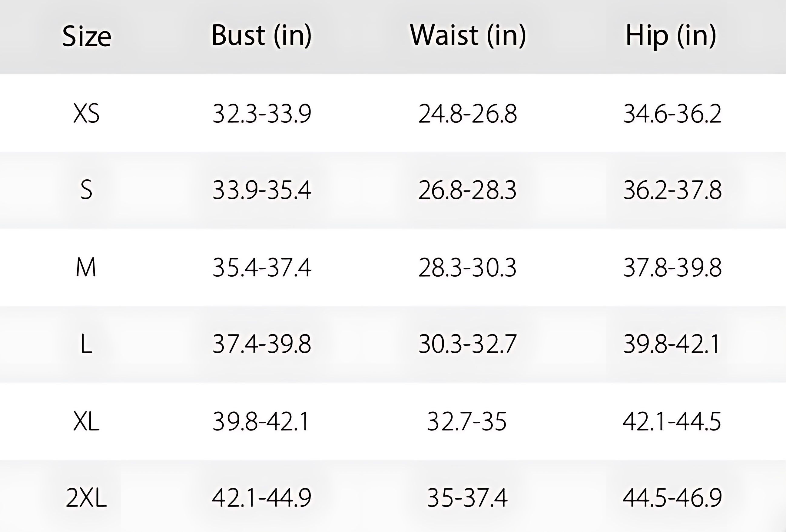Select the M size row label
The image size is (786, 532).
(86, 268)
